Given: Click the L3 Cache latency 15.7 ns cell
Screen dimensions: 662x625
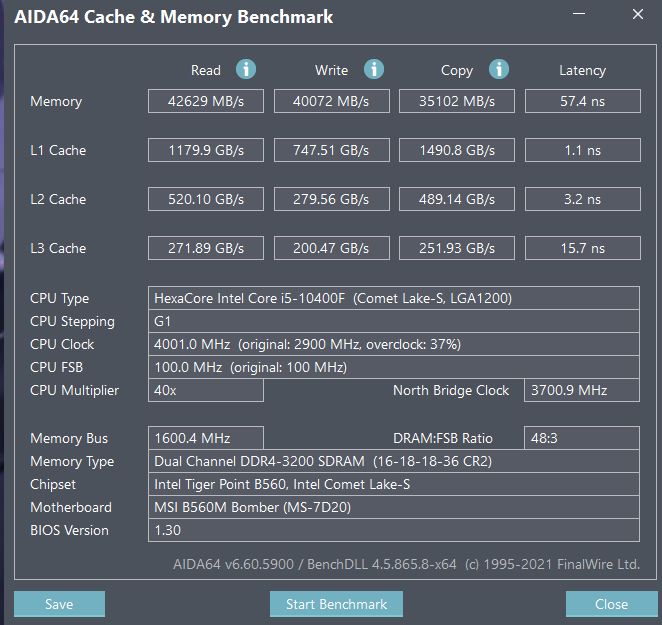Looking at the screenshot, I should [583, 248].
